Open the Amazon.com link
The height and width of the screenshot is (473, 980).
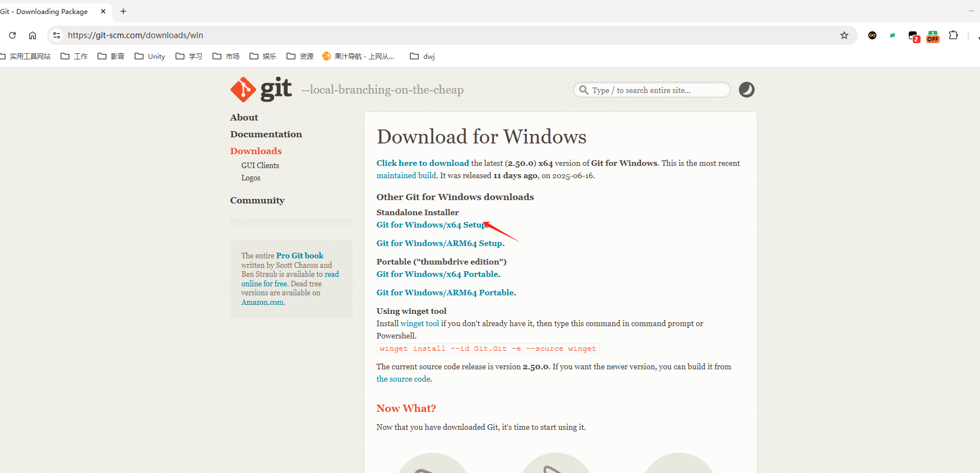(262, 302)
